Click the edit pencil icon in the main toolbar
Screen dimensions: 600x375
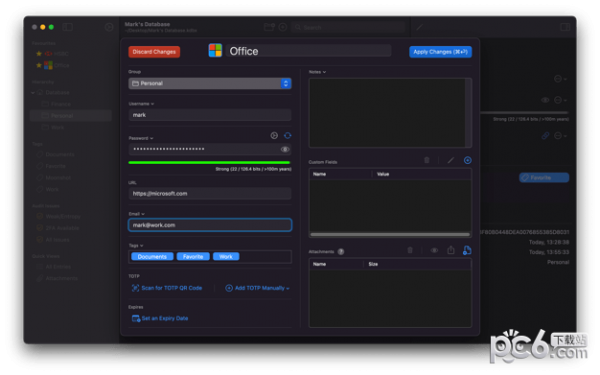click(x=420, y=27)
